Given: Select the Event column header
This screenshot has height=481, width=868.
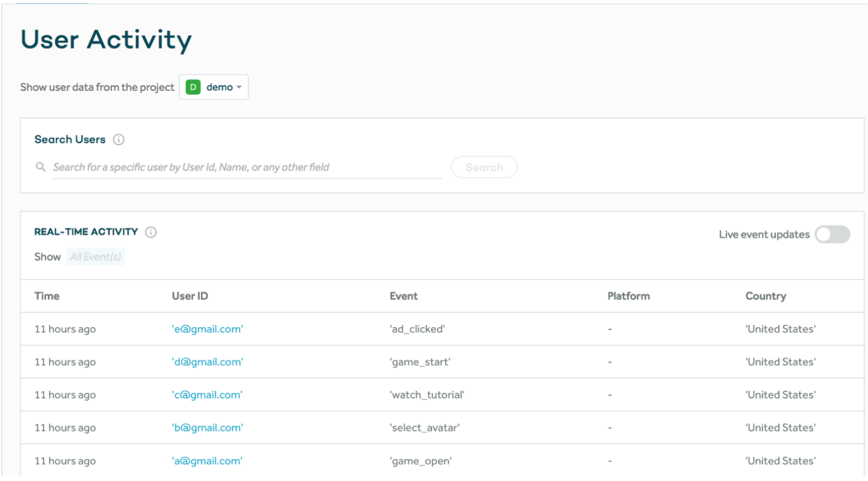Looking at the screenshot, I should coord(403,296).
